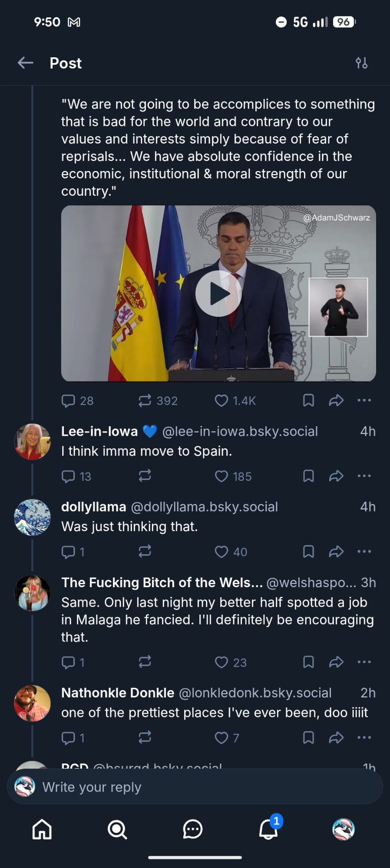Go back using the arrow icon
390x868 pixels.
[x=25, y=63]
